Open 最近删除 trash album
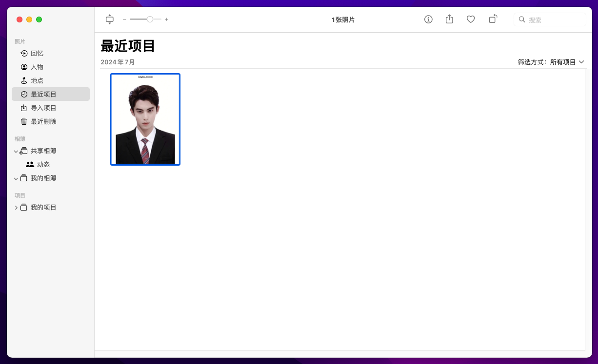The height and width of the screenshot is (364, 598). tap(43, 122)
